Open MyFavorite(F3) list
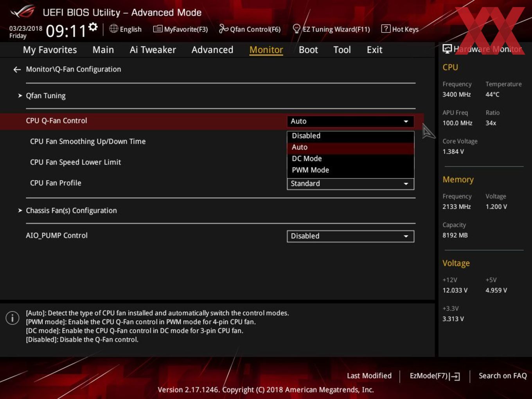 point(180,29)
